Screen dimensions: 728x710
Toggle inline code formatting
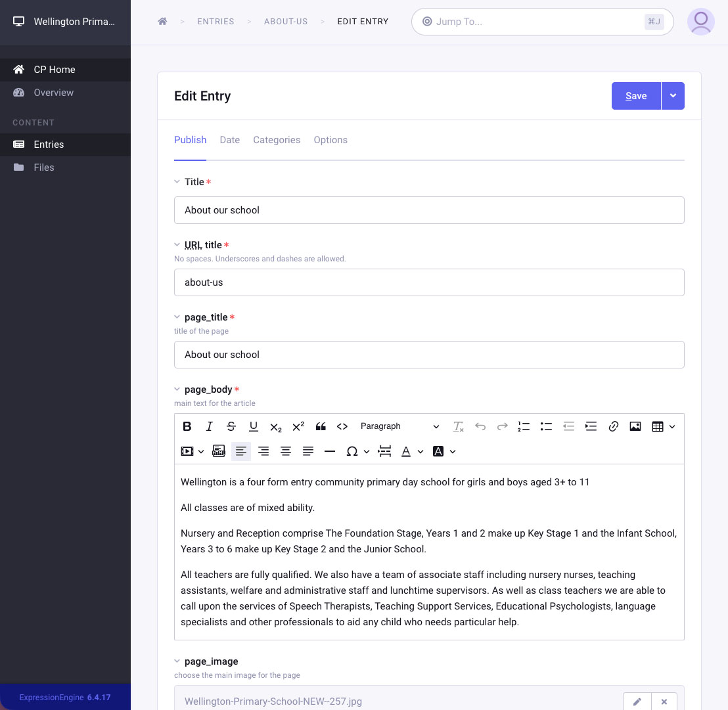[342, 426]
